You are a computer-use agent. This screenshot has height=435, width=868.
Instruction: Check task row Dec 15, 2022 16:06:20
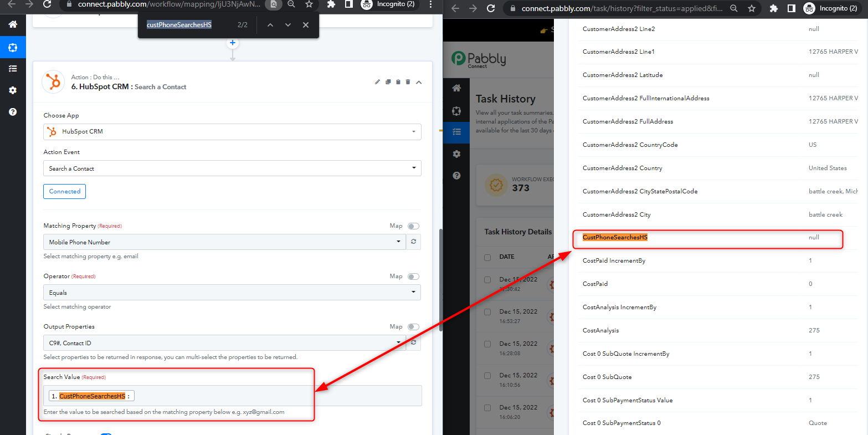pos(487,408)
